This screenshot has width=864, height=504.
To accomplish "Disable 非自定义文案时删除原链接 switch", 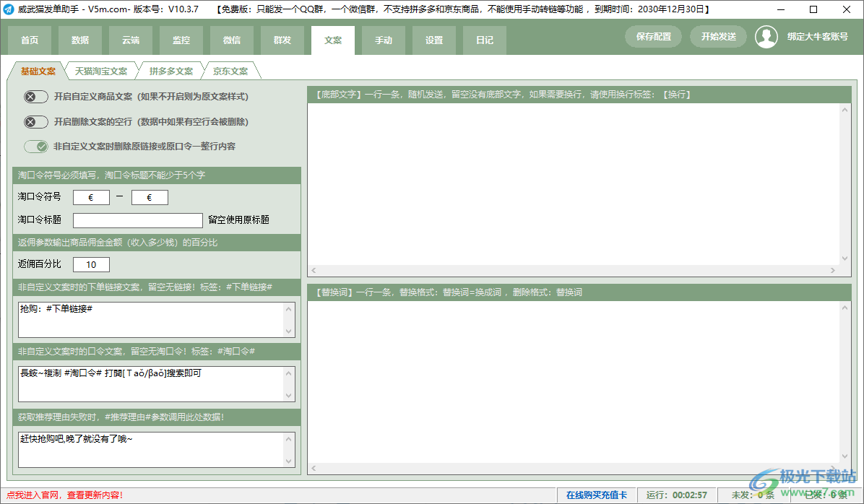I will [36, 147].
